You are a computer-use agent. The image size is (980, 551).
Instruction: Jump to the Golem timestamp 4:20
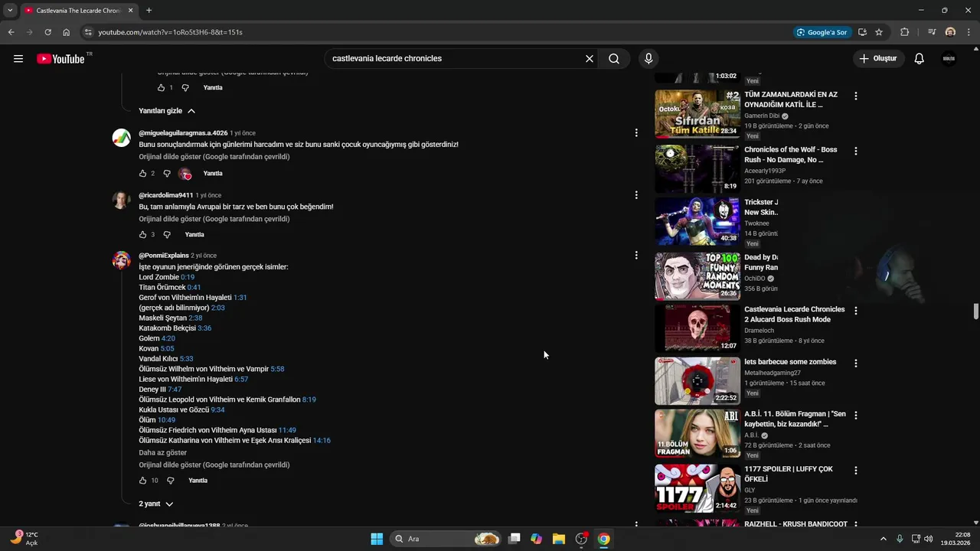click(x=168, y=338)
